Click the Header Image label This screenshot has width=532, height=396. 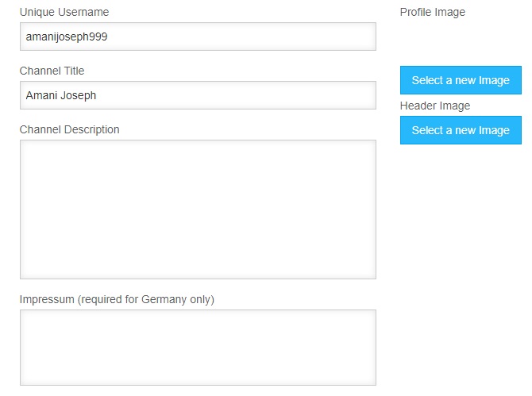[435, 106]
